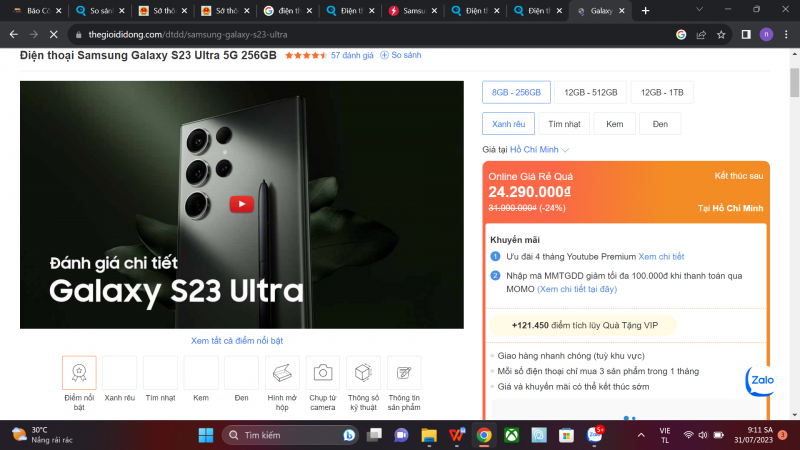Open WPS Office from the taskbar
Image resolution: width=800 pixels, height=450 pixels.
[x=457, y=435]
